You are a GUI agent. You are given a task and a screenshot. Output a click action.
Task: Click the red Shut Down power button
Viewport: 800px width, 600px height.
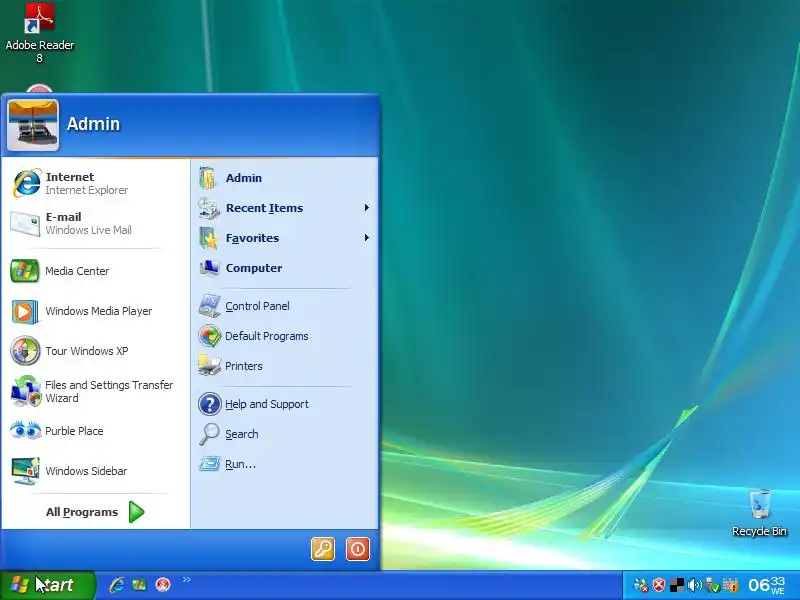point(358,549)
